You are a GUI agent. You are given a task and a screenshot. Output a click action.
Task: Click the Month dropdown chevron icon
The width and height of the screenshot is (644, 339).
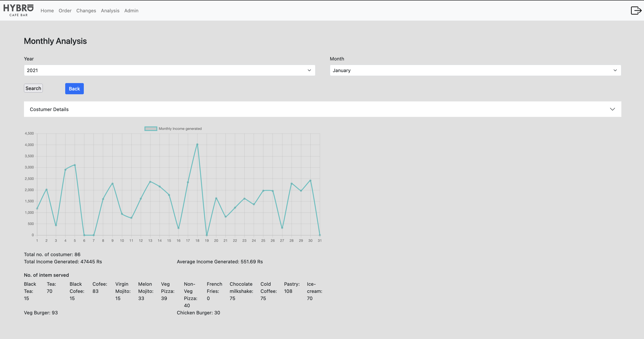(x=615, y=71)
